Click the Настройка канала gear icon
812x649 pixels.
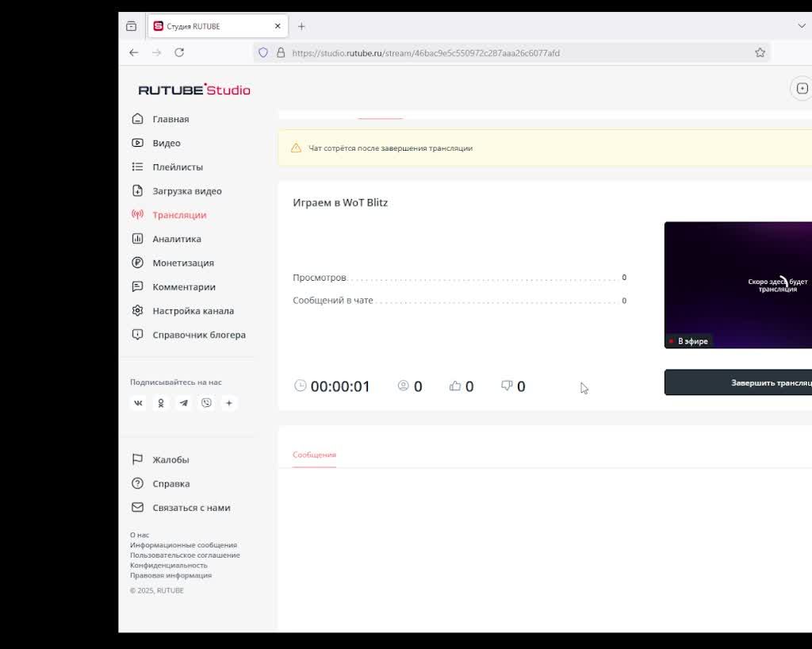[x=137, y=311]
